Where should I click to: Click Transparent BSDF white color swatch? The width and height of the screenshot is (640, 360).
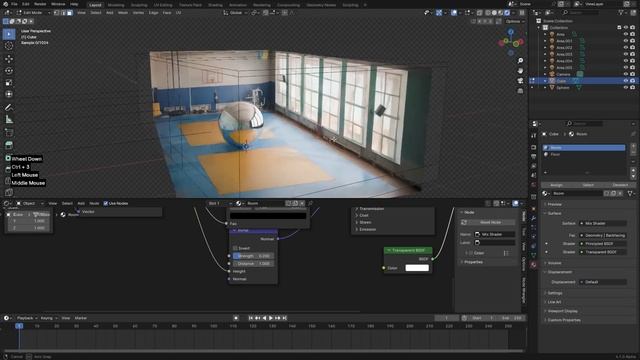click(x=417, y=268)
